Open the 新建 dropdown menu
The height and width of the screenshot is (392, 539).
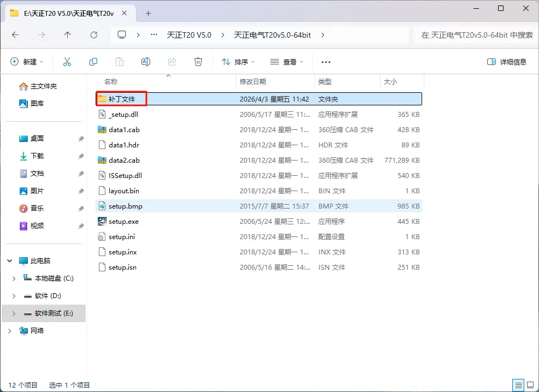(27, 62)
